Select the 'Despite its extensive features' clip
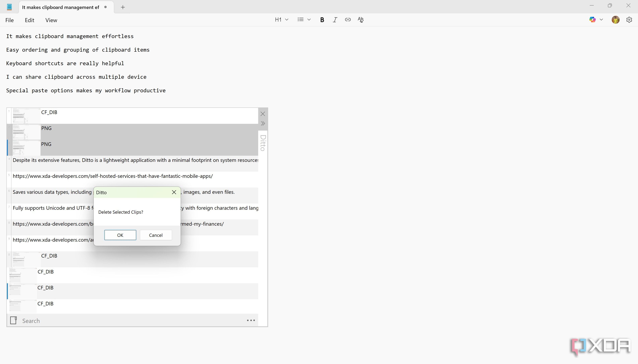The height and width of the screenshot is (364, 638). (133, 163)
